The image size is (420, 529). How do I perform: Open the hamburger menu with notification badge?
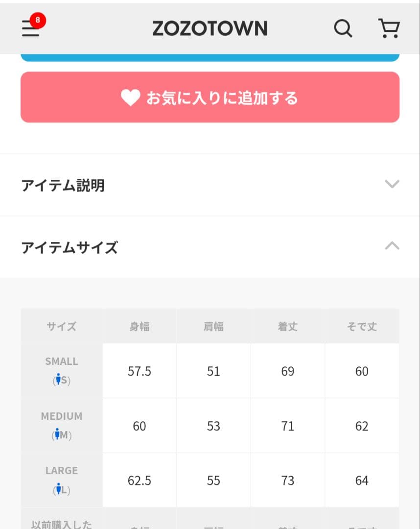tap(30, 30)
